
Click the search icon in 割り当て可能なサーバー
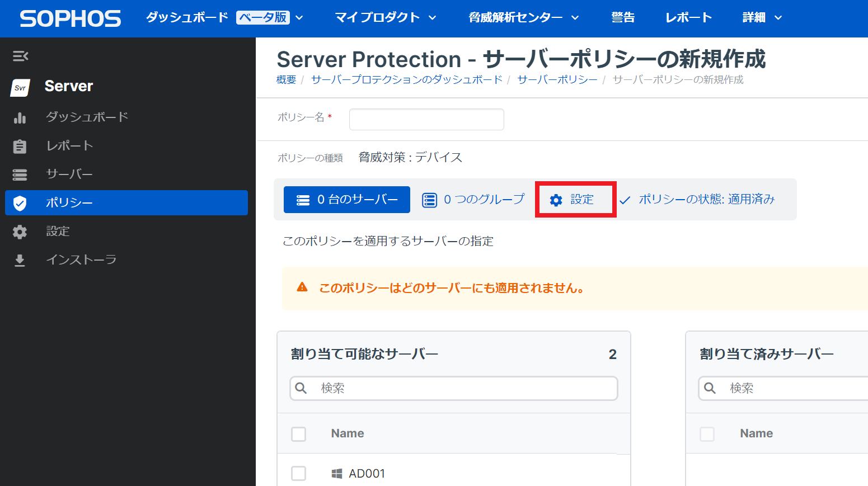point(301,388)
